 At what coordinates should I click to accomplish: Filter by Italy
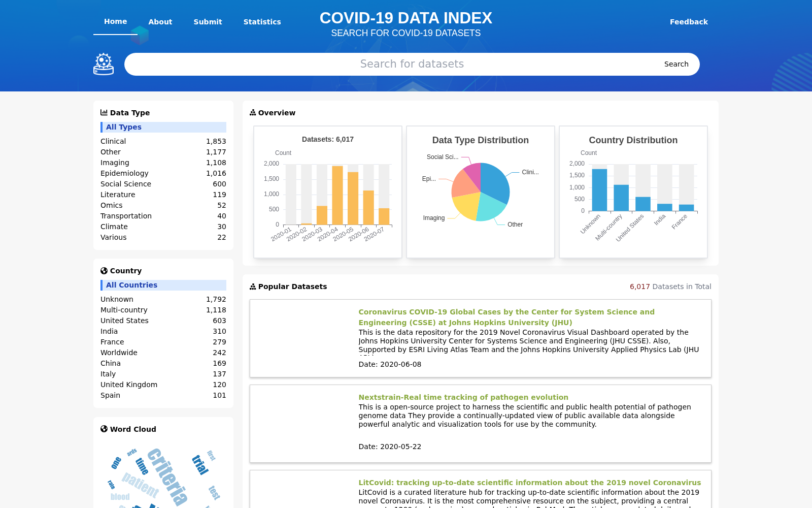pos(163,374)
